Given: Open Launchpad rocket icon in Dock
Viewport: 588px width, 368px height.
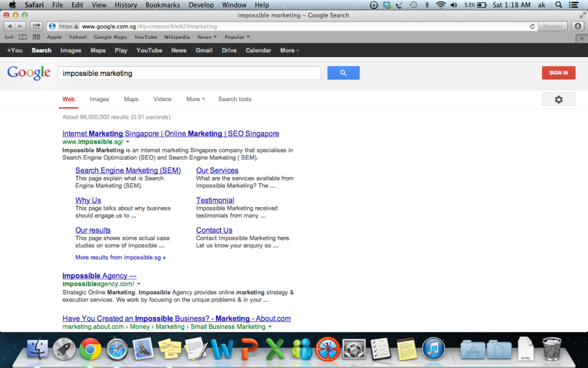Looking at the screenshot, I should (x=64, y=349).
